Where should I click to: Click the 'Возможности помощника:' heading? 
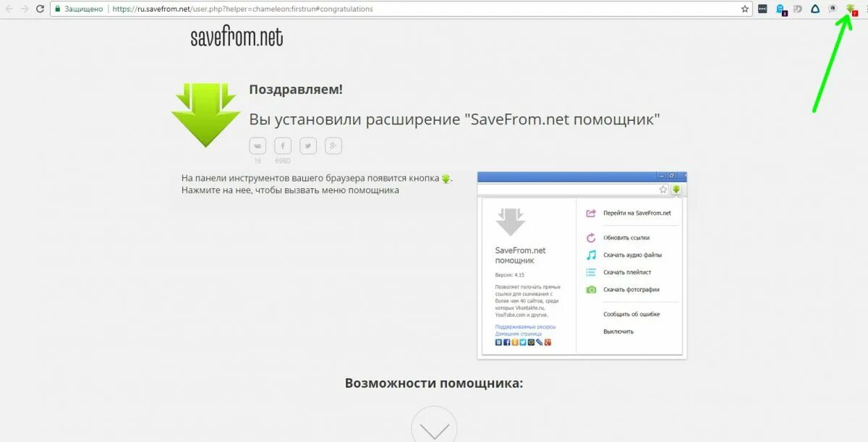coord(434,383)
